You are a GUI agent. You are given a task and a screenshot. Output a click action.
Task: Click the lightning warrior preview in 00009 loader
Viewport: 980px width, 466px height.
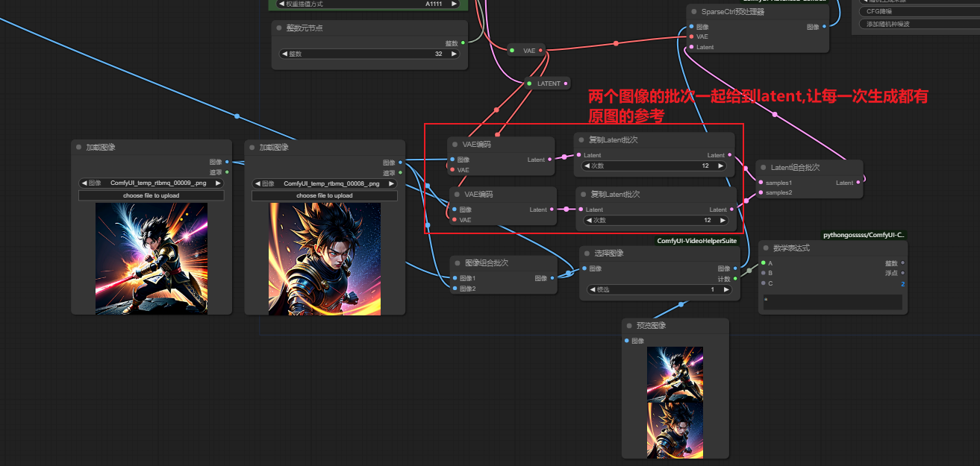click(152, 259)
